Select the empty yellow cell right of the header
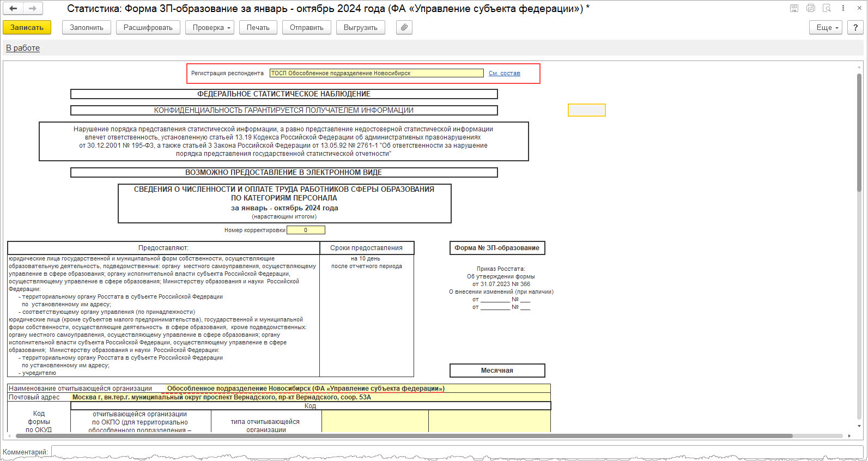The image size is (868, 461). (x=587, y=110)
